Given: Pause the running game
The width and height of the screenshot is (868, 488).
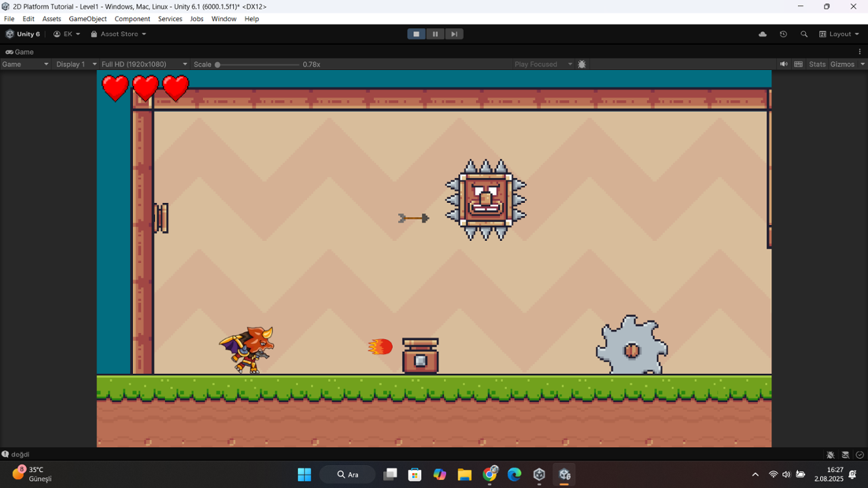Looking at the screenshot, I should (x=435, y=33).
